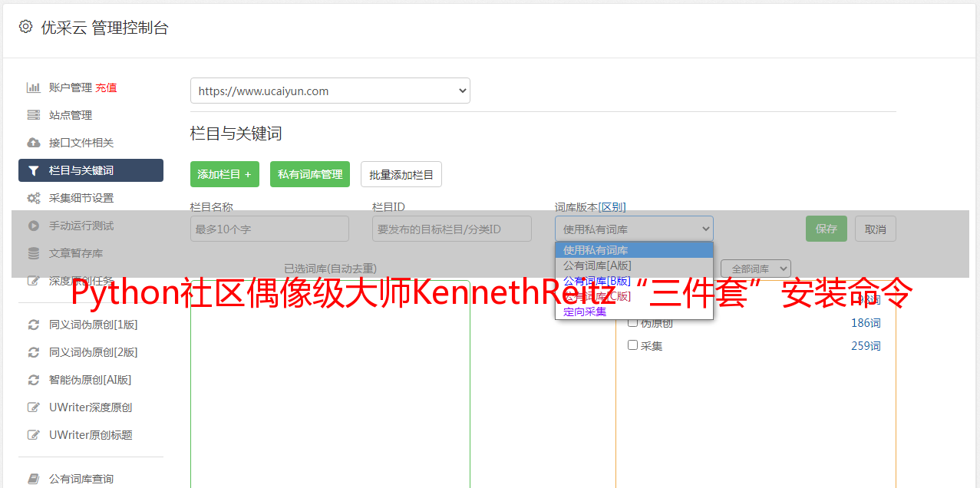Open 同义词伪原创[2版] in the sidebar
The image size is (980, 488).
click(x=93, y=352)
